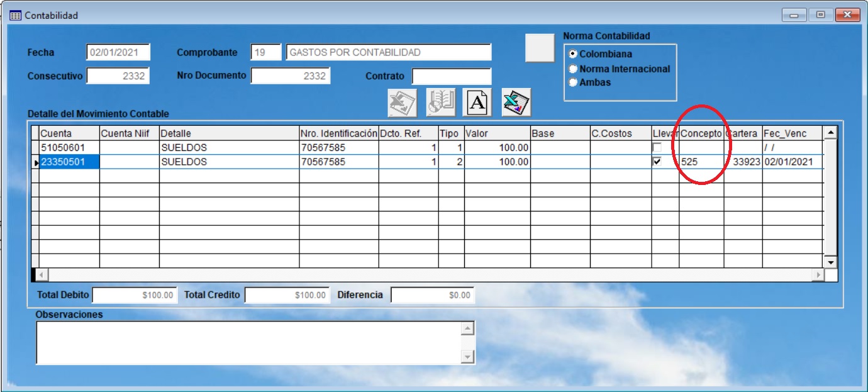Close the Contabilidad window
The width and height of the screenshot is (868, 392).
click(847, 14)
